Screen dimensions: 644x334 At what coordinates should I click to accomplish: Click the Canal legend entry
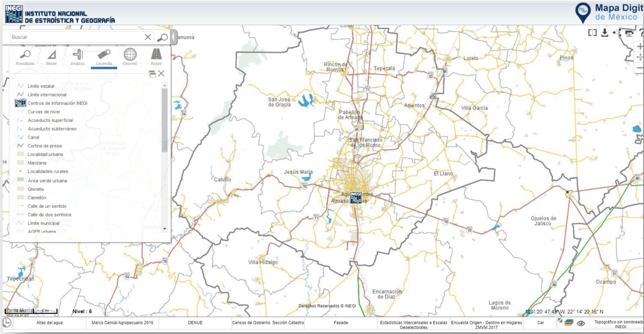coord(34,137)
